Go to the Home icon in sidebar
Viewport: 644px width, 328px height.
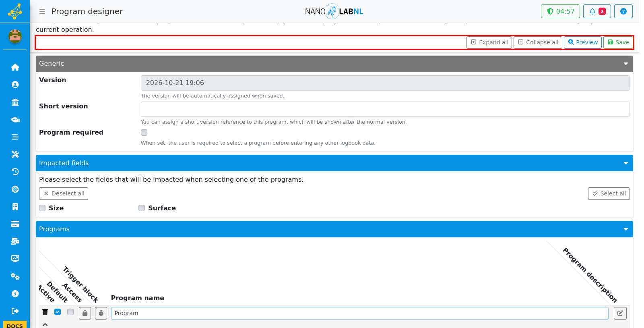[15, 67]
